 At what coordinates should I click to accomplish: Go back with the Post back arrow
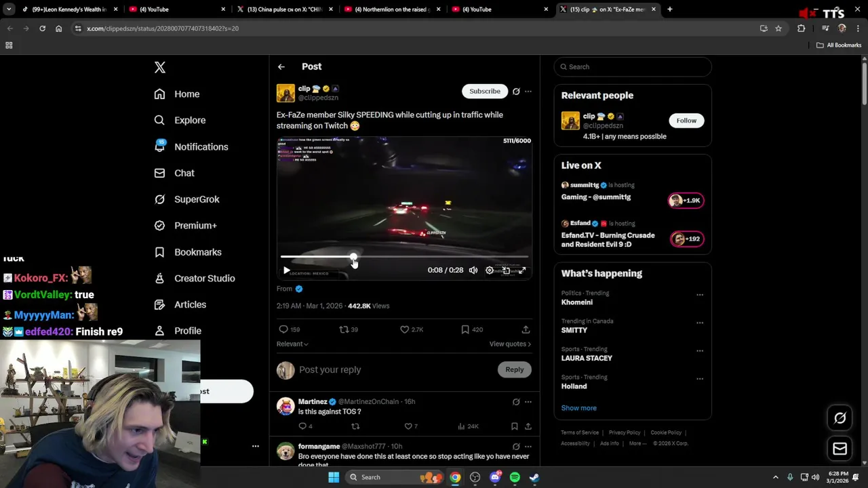[x=281, y=66]
